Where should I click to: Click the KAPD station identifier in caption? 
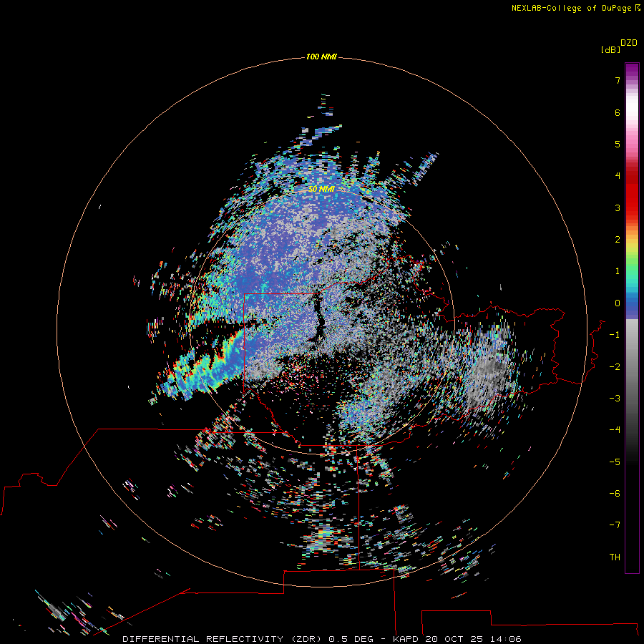coord(406,639)
